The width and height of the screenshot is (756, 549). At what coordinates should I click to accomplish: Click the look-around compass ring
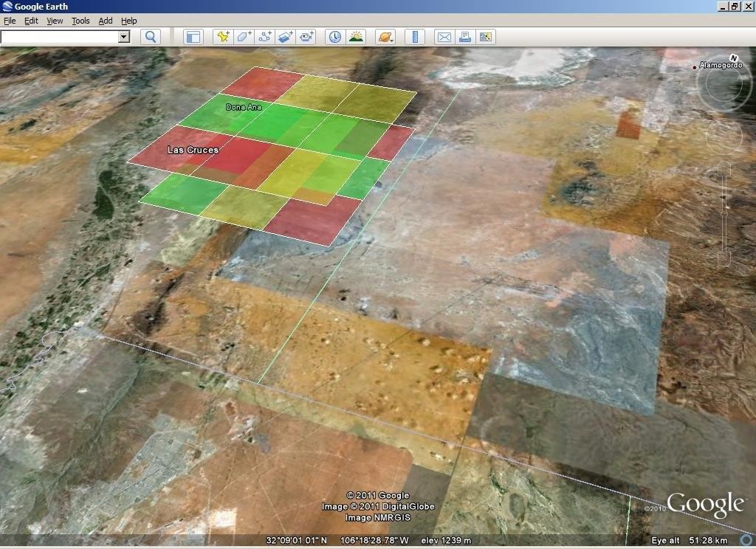pyautogui.click(x=724, y=83)
